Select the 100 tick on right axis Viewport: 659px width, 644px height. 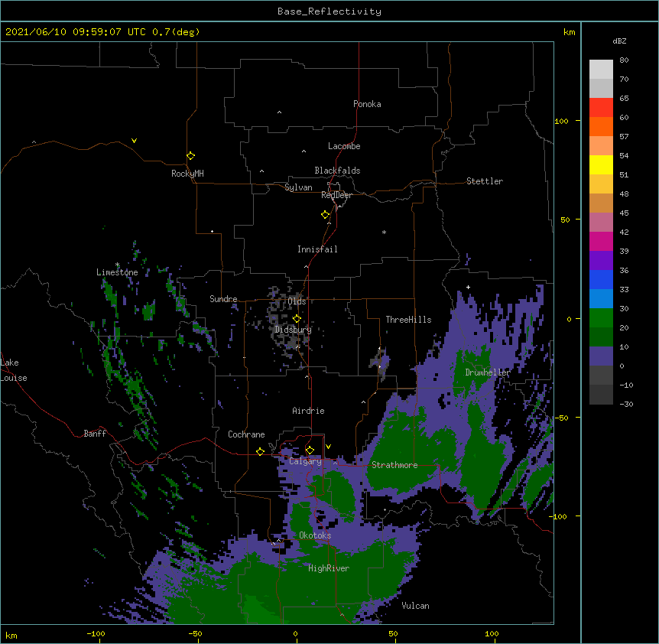(x=561, y=121)
